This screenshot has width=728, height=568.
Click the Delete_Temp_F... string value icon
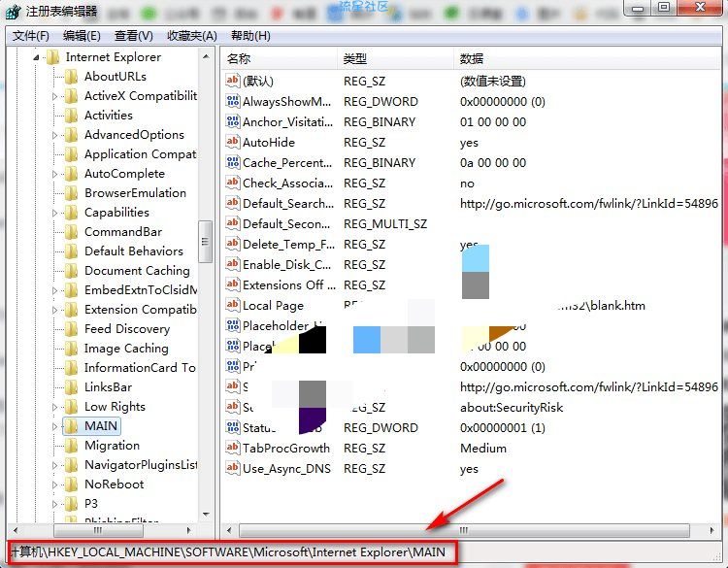pos(233,244)
